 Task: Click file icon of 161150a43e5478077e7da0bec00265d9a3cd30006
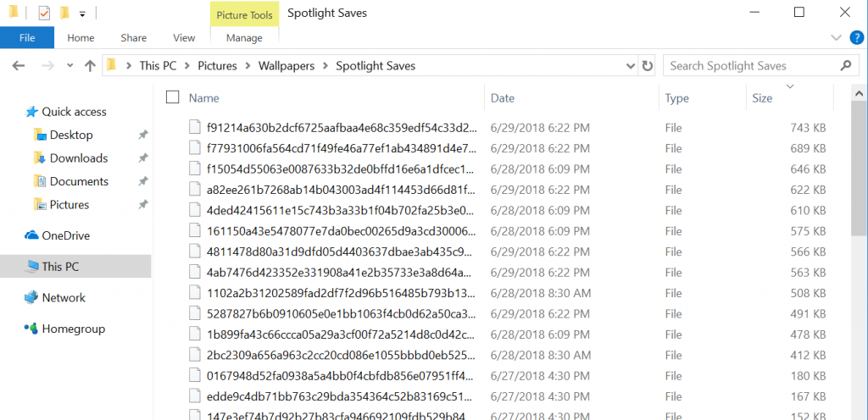click(x=194, y=231)
